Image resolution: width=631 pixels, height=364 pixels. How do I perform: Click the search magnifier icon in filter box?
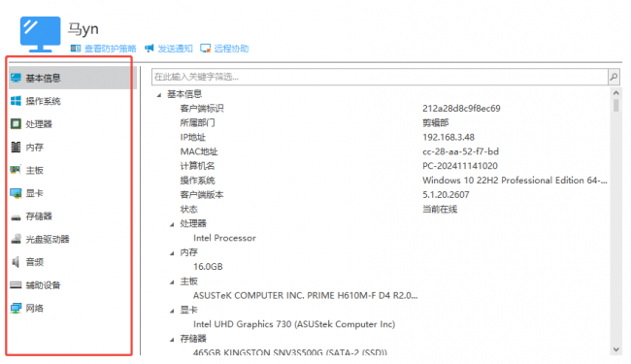tap(614, 77)
